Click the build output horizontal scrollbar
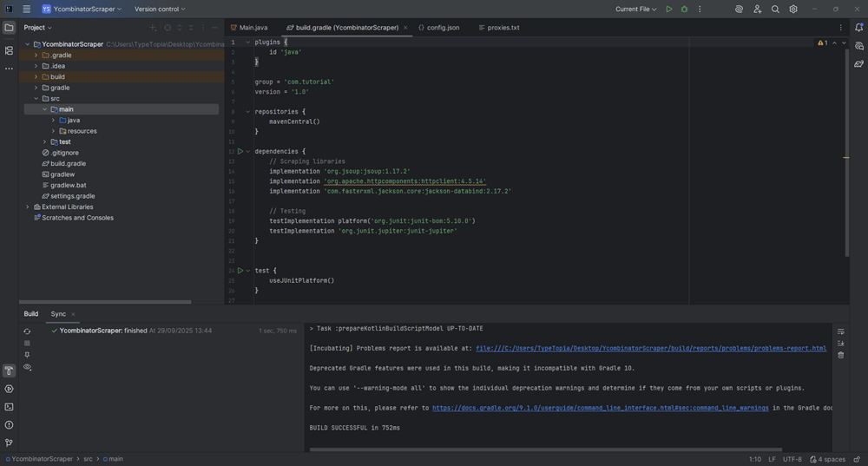The image size is (868, 466). (547, 450)
